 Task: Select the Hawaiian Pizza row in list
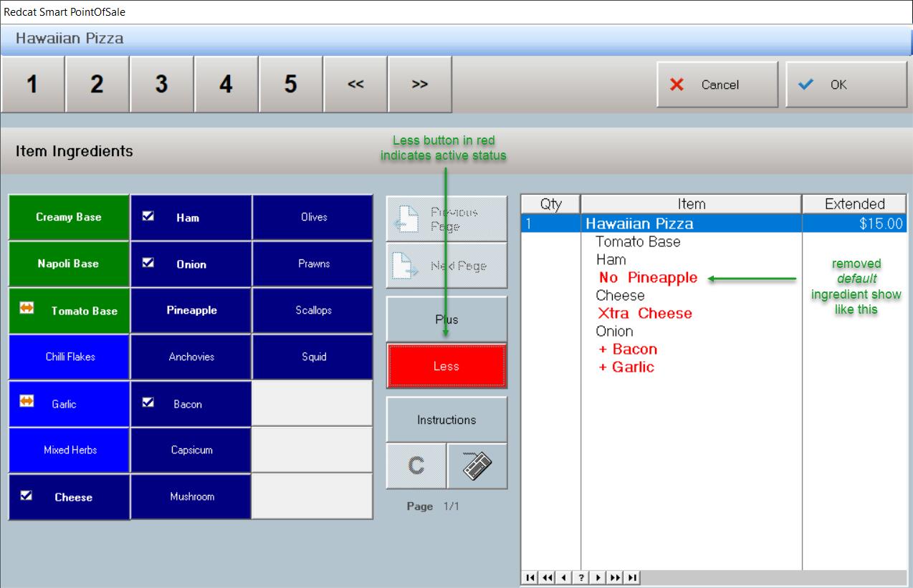pos(691,223)
